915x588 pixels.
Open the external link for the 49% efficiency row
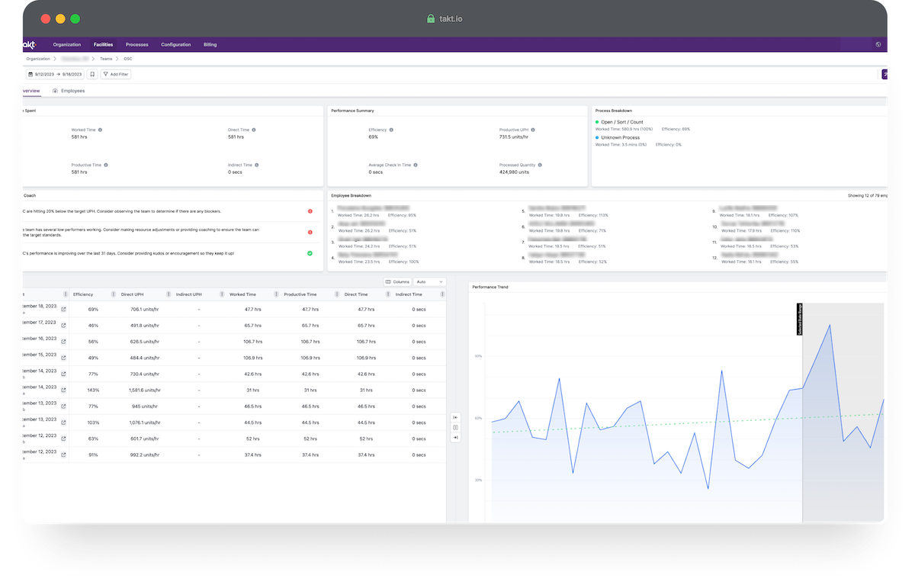(64, 358)
